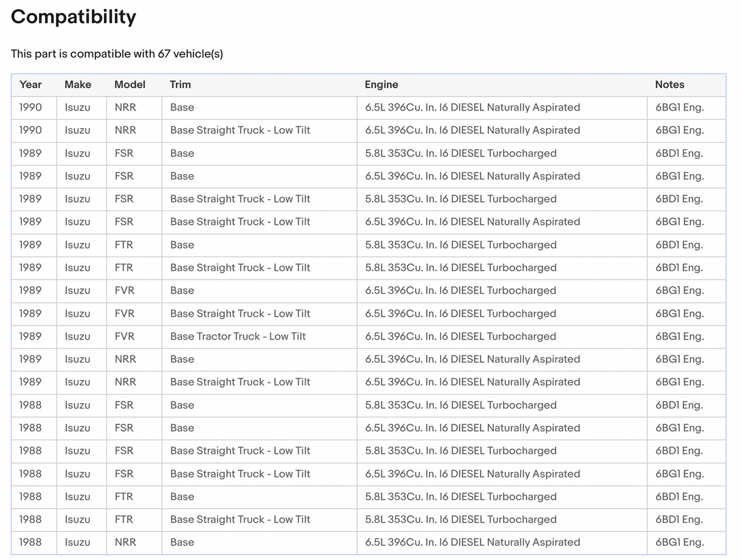Viewport: 742px width, 560px height.
Task: Click the 1989 FVR Straight Truck trim cell
Action: coord(240,313)
